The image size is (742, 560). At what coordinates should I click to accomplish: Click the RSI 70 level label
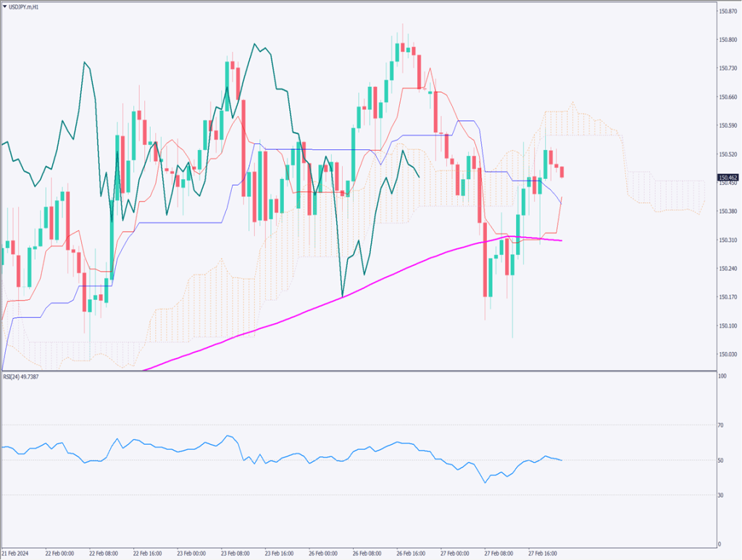coord(720,425)
